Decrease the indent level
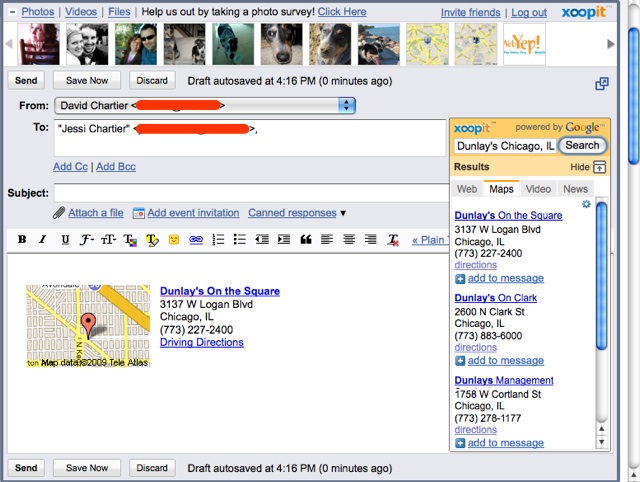Screen dimensions: 640x482 pyautogui.click(x=262, y=240)
